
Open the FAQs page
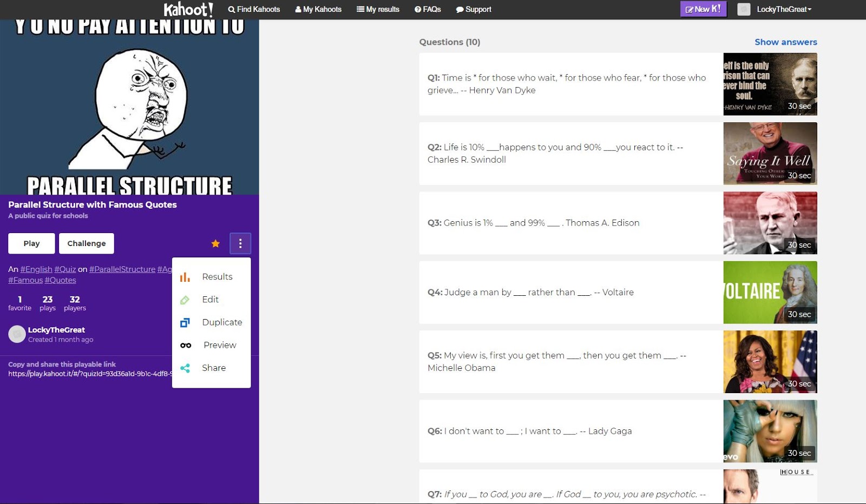coord(428,9)
